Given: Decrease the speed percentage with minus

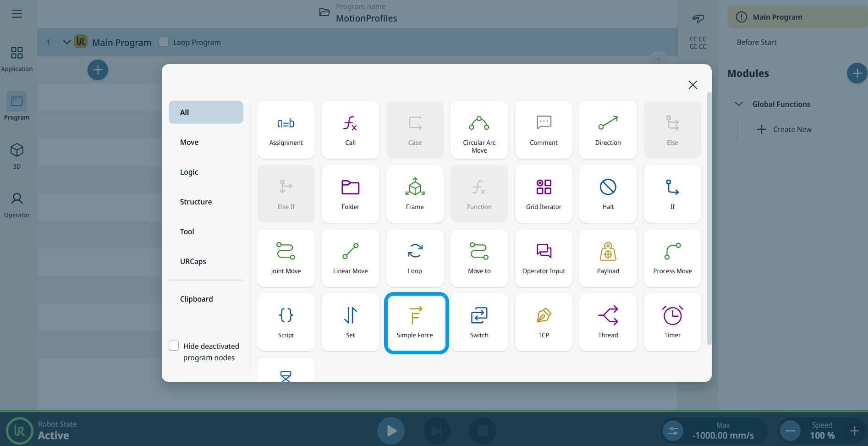Looking at the screenshot, I should coord(791,431).
